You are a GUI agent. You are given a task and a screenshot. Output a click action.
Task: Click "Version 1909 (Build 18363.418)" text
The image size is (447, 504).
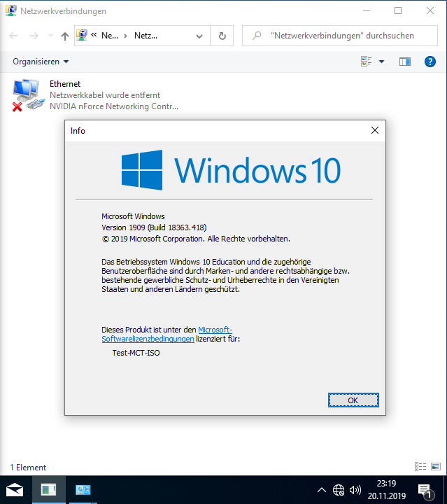point(154,227)
